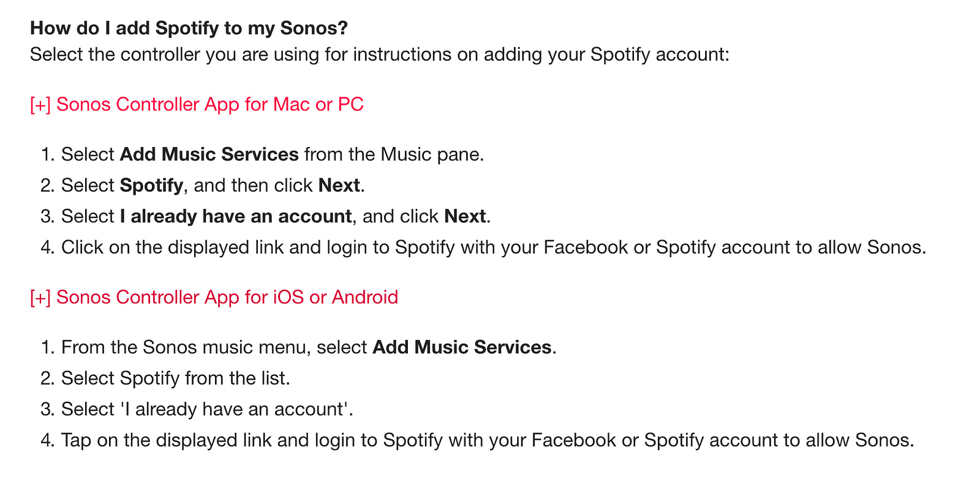Click bold "Spotify" in Mac/PC step 2

pos(151,186)
